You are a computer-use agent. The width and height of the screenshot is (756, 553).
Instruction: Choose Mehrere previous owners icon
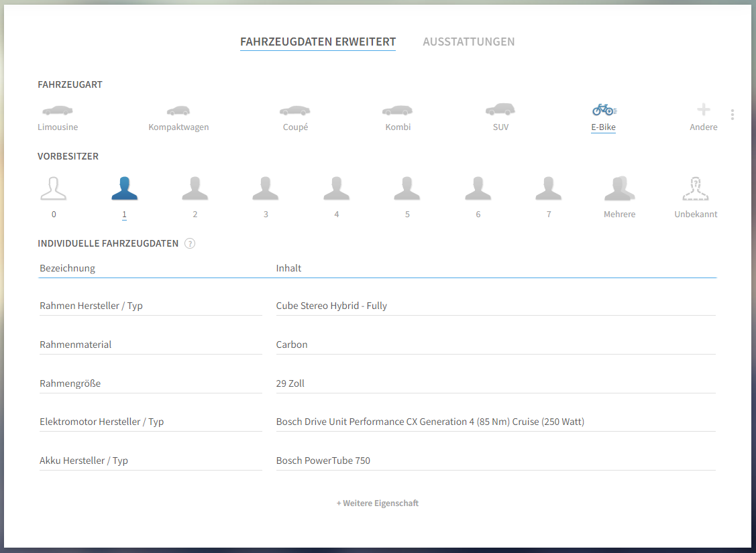(x=620, y=188)
